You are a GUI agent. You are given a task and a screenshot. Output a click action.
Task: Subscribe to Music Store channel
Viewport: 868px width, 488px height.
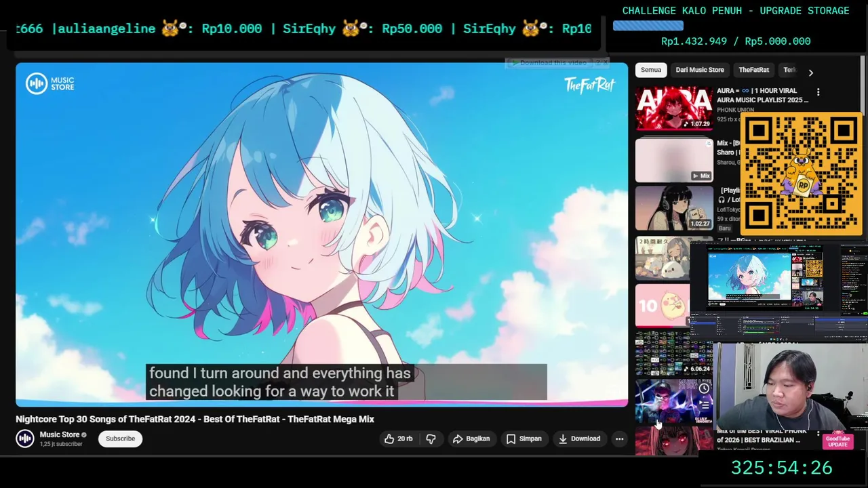(x=120, y=439)
